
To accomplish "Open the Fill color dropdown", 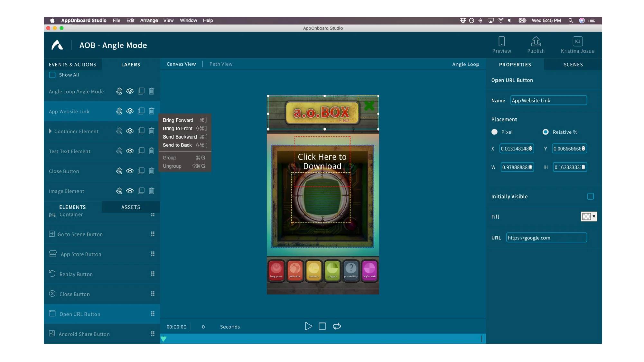I will click(x=594, y=216).
